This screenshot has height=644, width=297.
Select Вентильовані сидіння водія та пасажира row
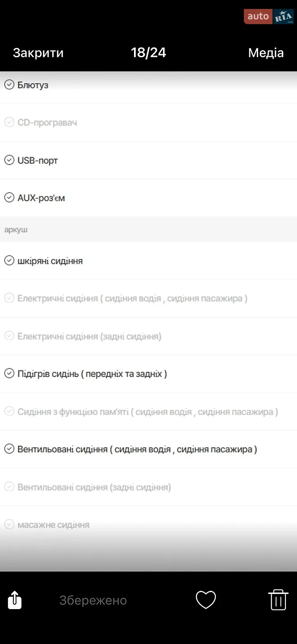pyautogui.click(x=148, y=449)
